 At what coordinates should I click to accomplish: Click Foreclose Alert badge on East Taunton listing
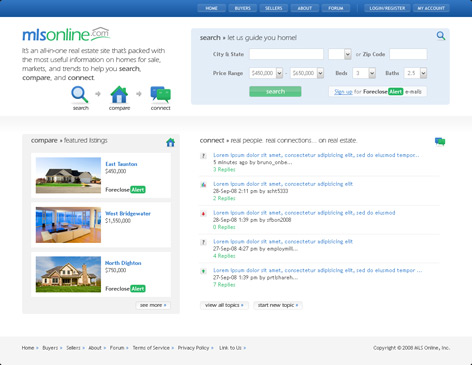[125, 190]
